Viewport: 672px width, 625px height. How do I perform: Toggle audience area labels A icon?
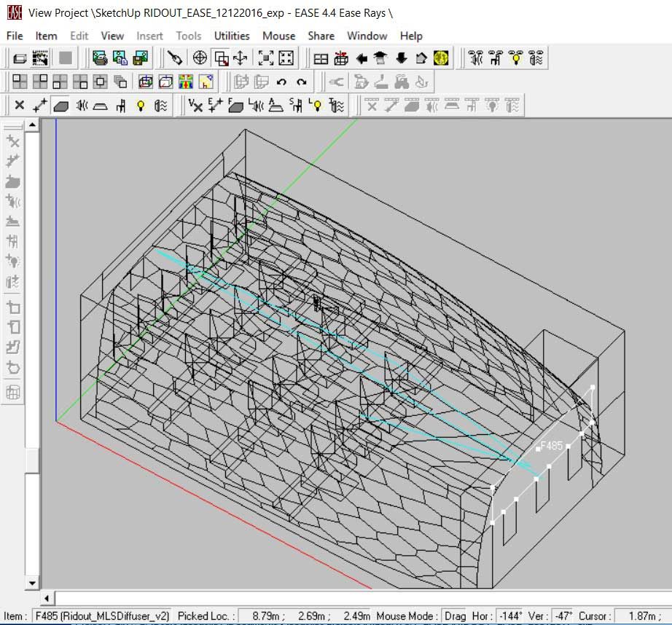[276, 106]
